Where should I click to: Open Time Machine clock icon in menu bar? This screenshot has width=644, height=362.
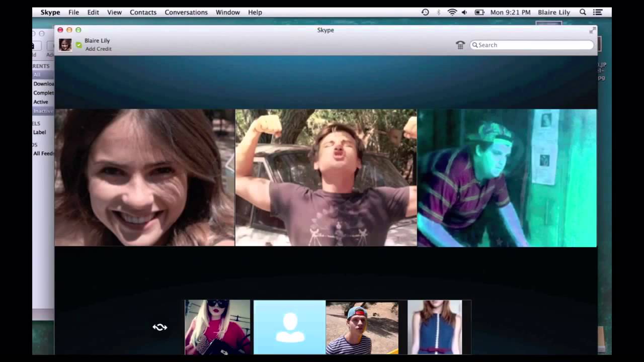tap(425, 12)
